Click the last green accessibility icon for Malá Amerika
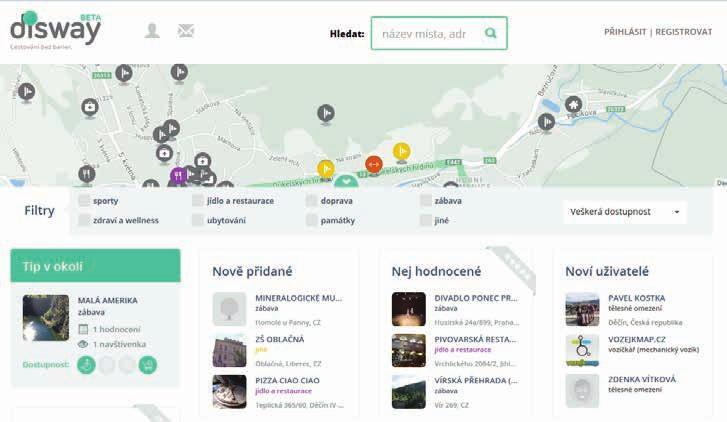 tap(148, 364)
